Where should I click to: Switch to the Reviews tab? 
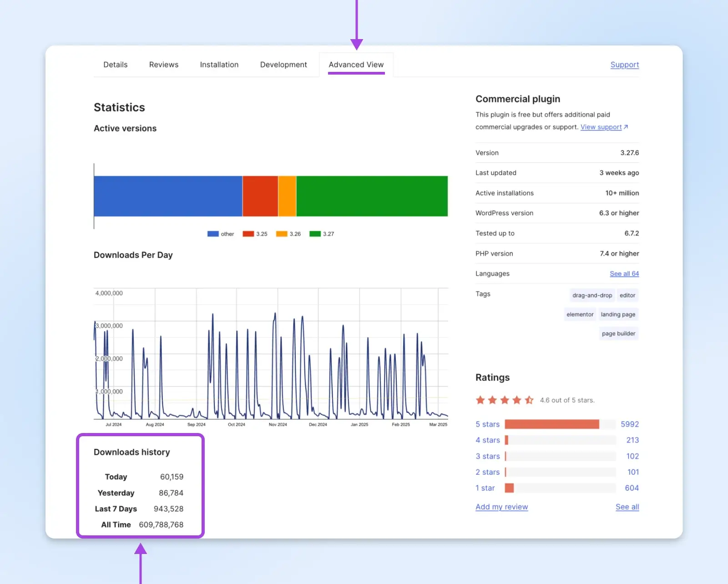(x=163, y=65)
